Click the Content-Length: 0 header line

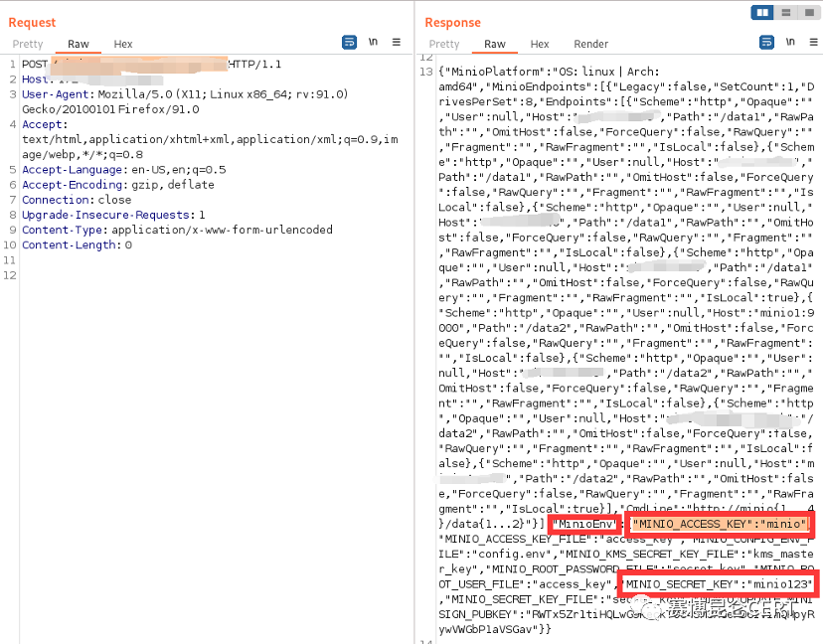[77, 245]
